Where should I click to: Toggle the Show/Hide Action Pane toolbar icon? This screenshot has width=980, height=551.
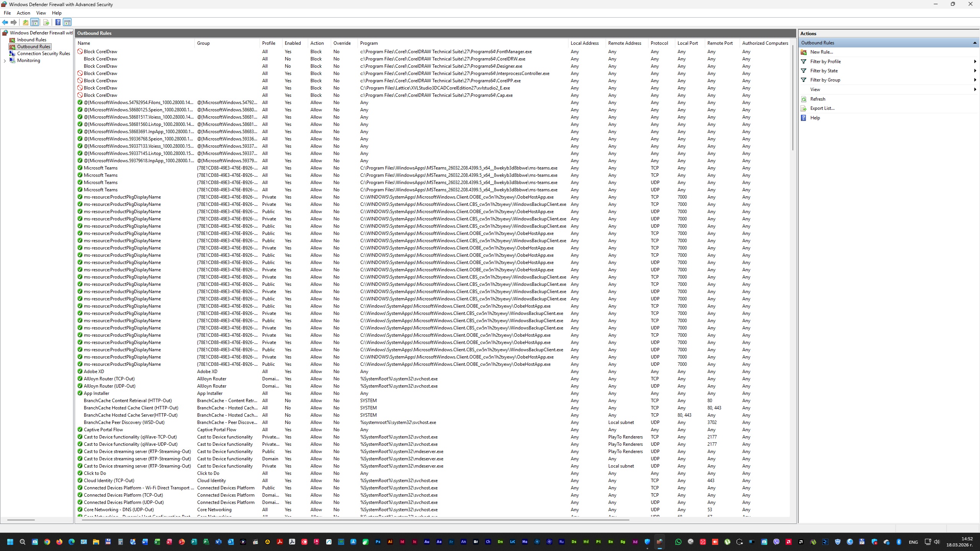(67, 22)
